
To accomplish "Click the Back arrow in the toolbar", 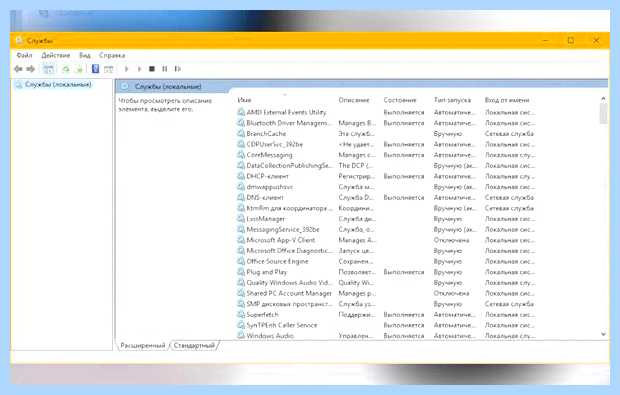I will click(18, 69).
